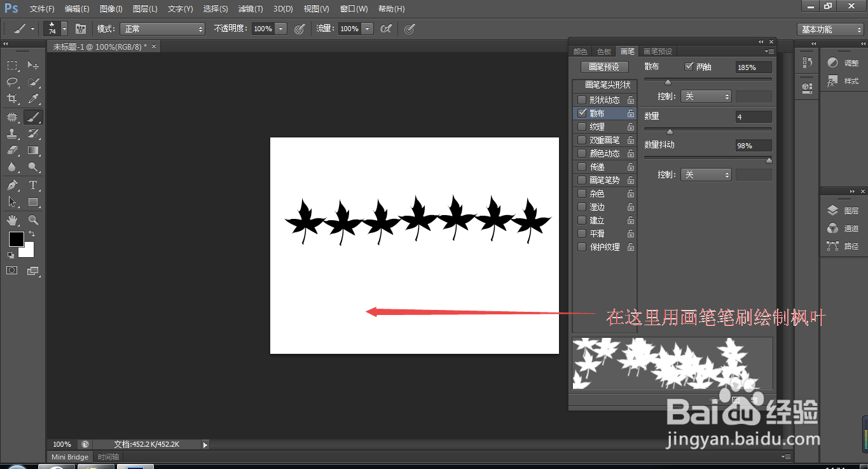Enable the 形状动态 checkbox
The height and width of the screenshot is (469, 868).
point(582,100)
